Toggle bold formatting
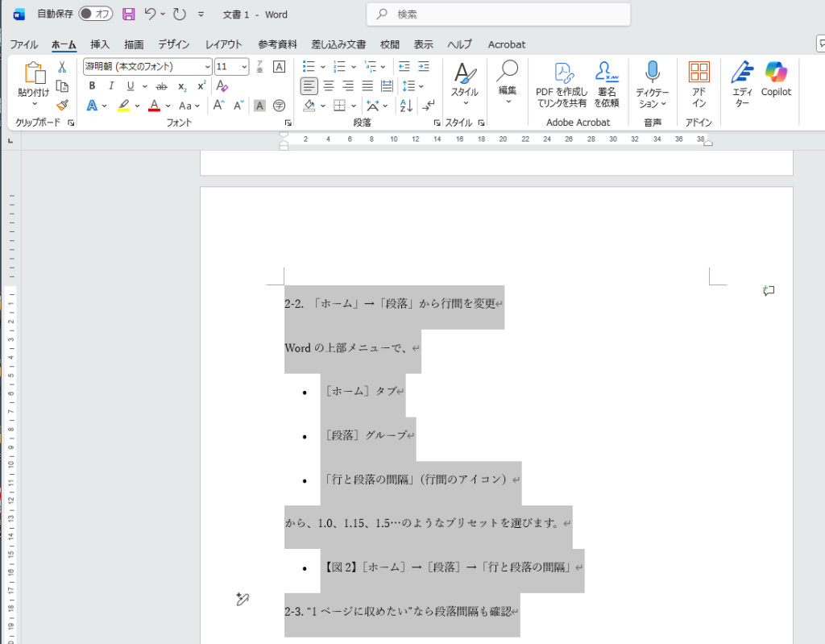 click(92, 86)
